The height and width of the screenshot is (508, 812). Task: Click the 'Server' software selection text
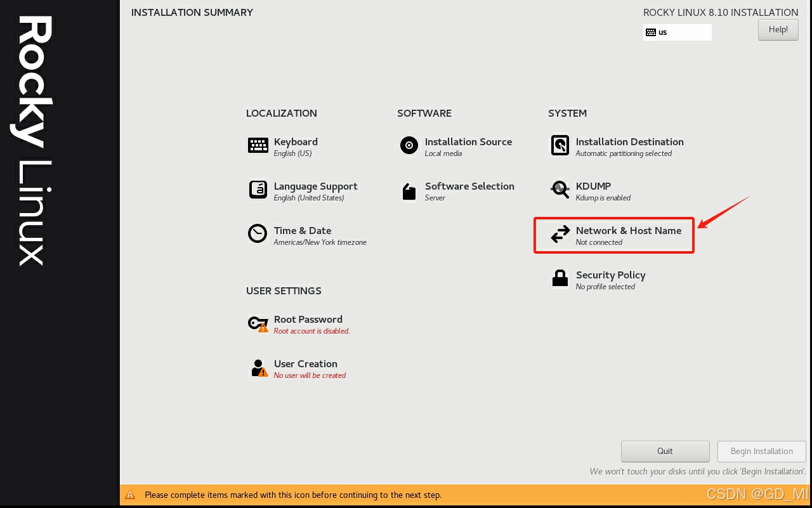[435, 198]
